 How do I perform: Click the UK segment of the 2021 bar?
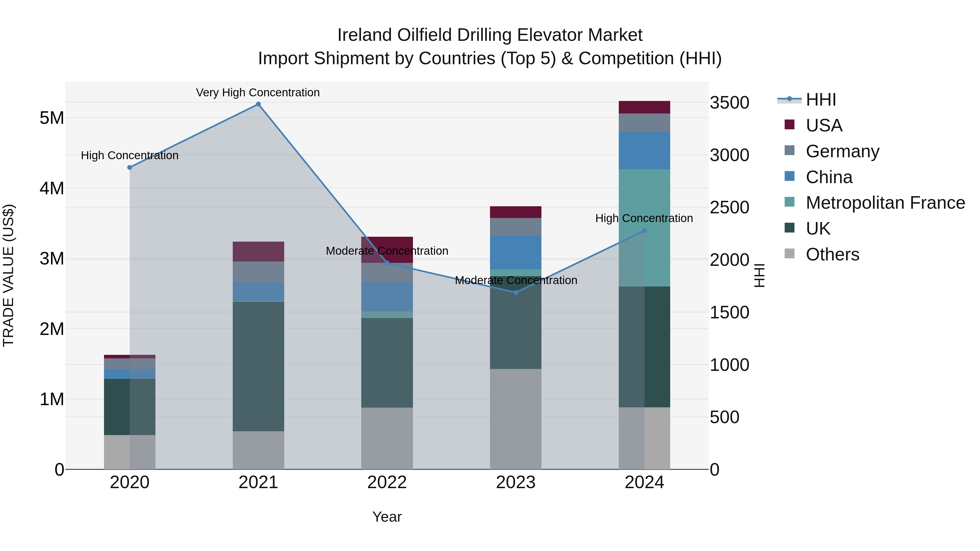(258, 366)
